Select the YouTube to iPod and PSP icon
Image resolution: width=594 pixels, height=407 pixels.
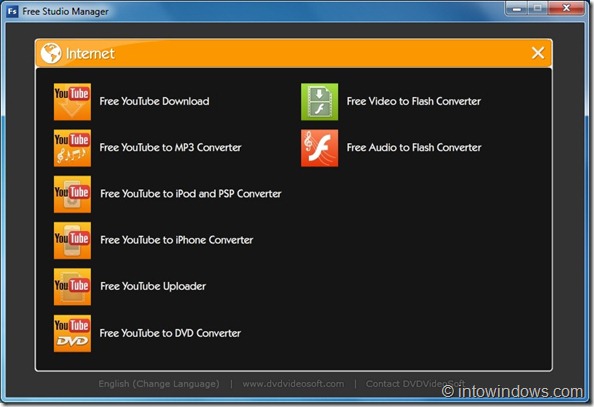(x=72, y=194)
